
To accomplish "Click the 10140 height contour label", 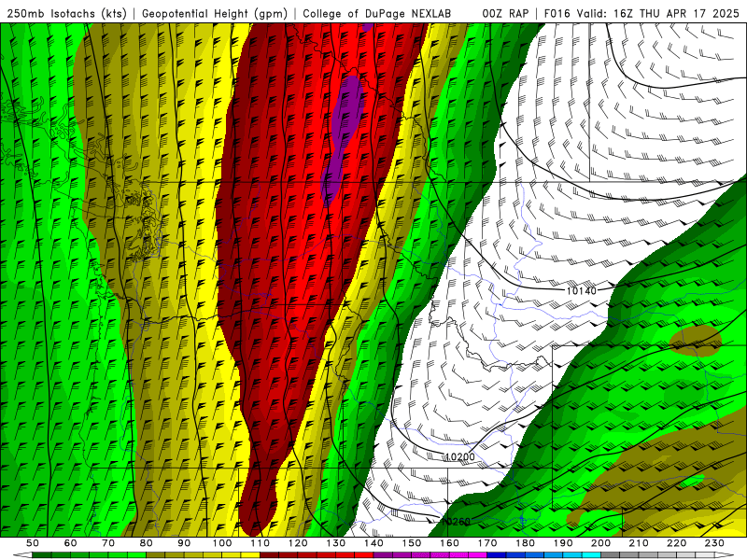I will pyautogui.click(x=581, y=290).
